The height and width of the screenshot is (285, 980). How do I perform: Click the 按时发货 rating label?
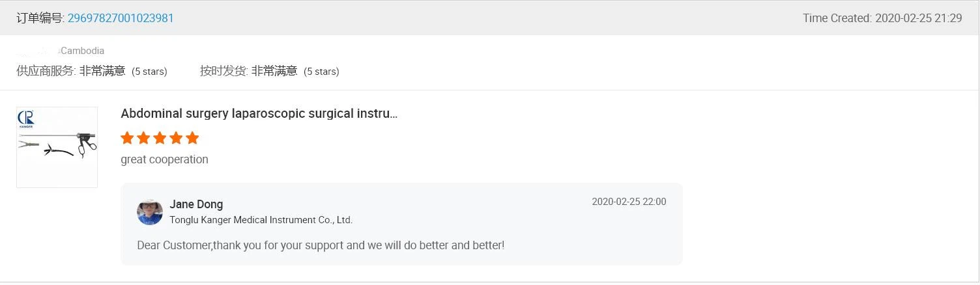point(223,71)
